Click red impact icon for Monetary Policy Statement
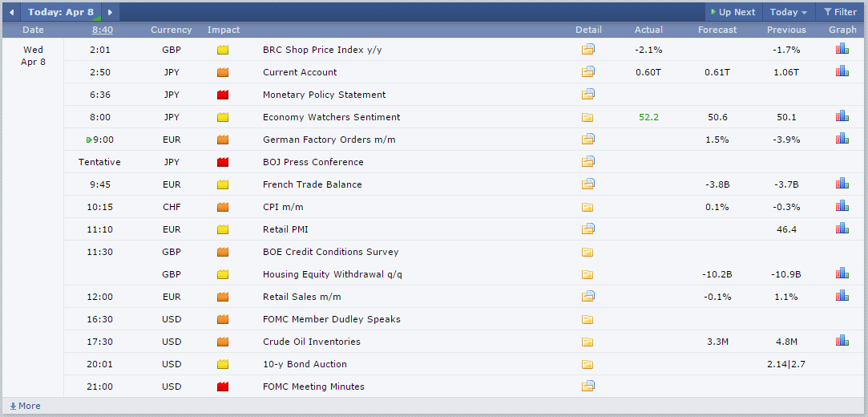The height and width of the screenshot is (417, 868). coord(223,95)
